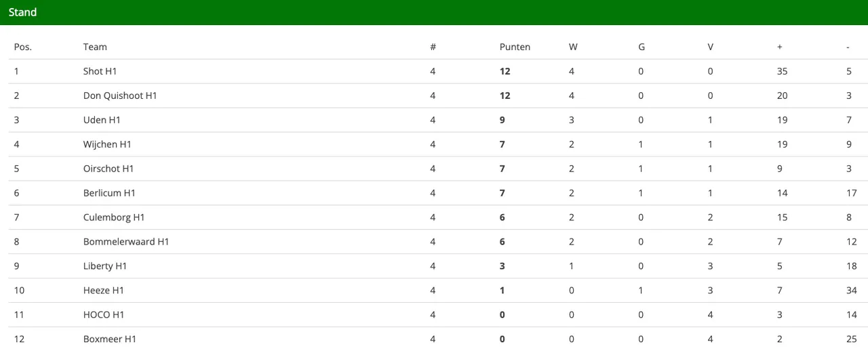868x353 pixels.
Task: Open the HOCO H1 team entry
Action: point(104,315)
